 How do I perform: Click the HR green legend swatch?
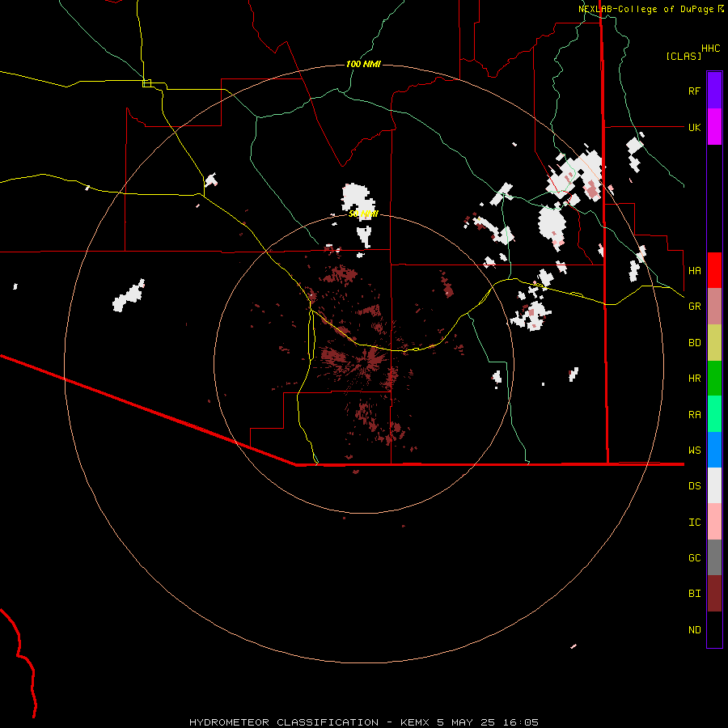[714, 379]
